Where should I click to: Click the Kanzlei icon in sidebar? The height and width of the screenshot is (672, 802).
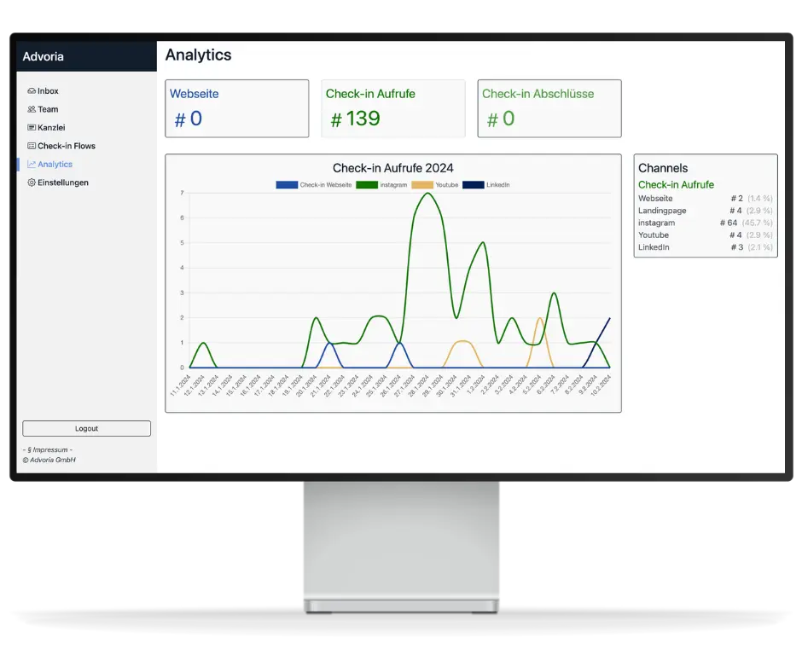coord(32,128)
